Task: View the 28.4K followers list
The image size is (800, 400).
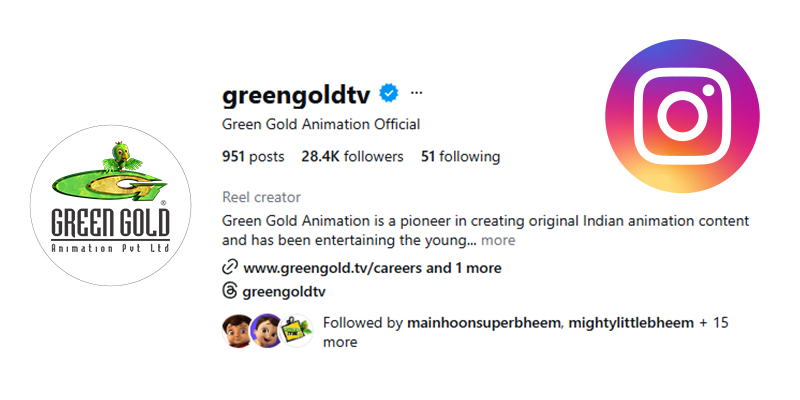Action: click(x=352, y=157)
